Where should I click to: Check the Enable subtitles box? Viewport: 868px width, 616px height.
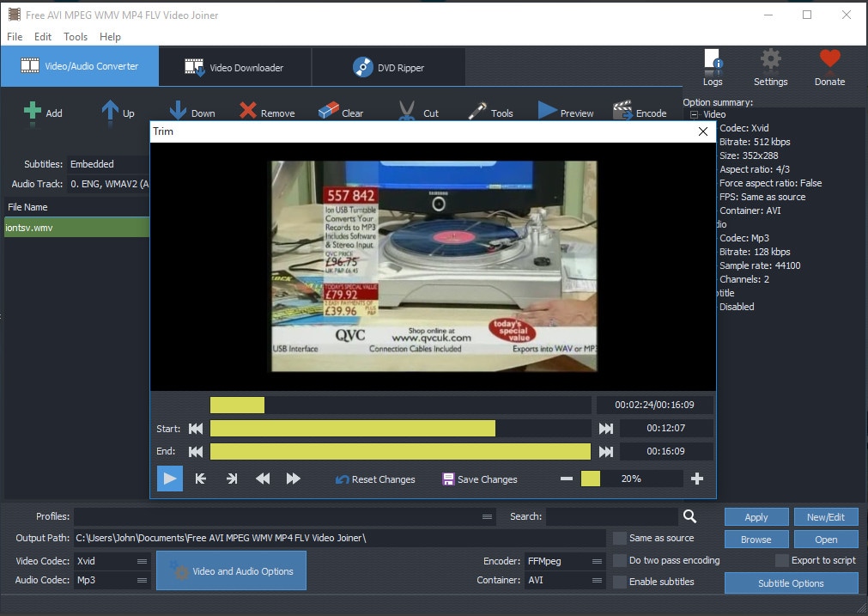tap(620, 582)
